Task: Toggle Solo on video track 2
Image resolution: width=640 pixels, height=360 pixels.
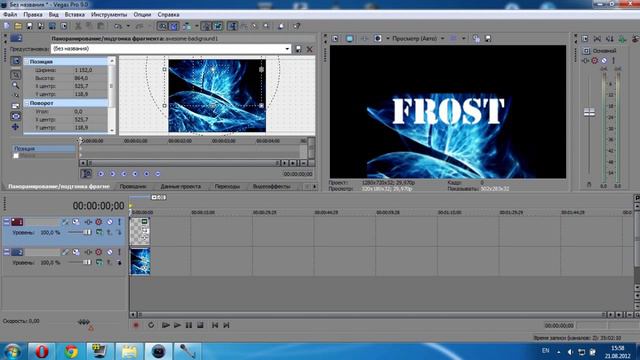Action: [x=120, y=252]
